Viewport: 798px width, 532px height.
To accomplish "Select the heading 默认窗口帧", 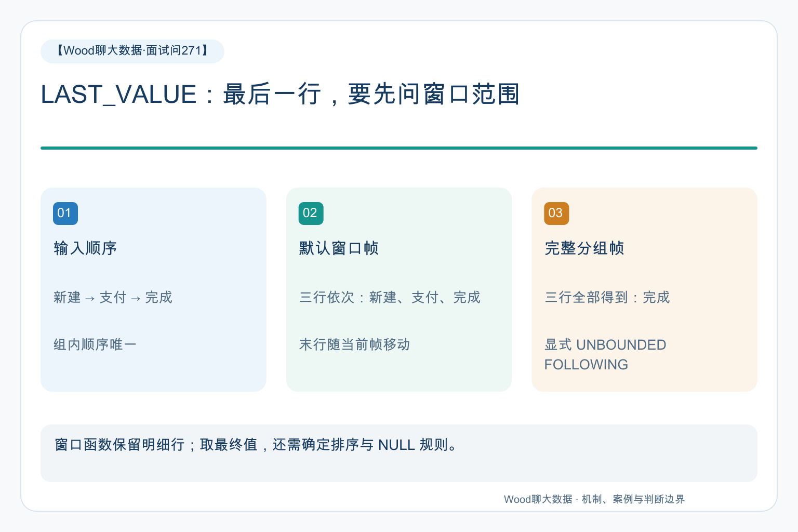I will pos(339,248).
